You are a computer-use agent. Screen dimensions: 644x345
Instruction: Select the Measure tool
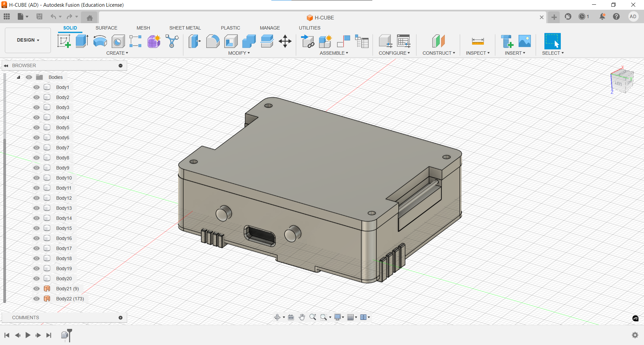tap(478, 41)
